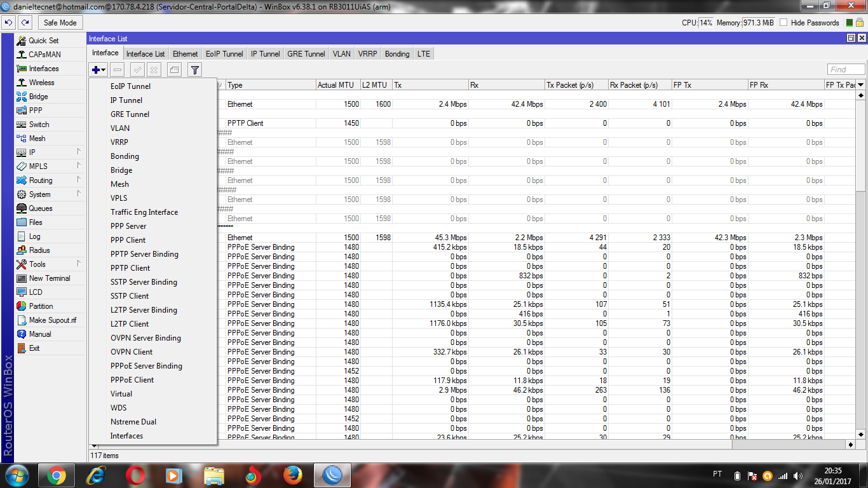Sort by the Rx Packet (p/s) column header
The height and width of the screenshot is (488, 868).
(x=640, y=85)
